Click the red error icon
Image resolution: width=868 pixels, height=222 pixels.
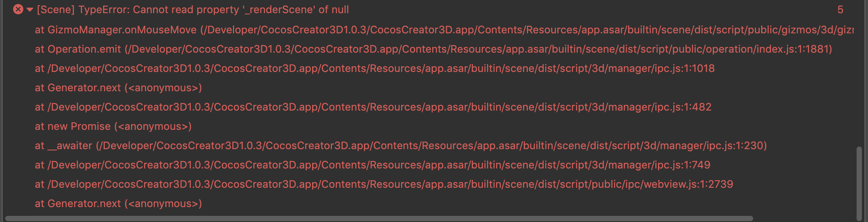pos(18,9)
